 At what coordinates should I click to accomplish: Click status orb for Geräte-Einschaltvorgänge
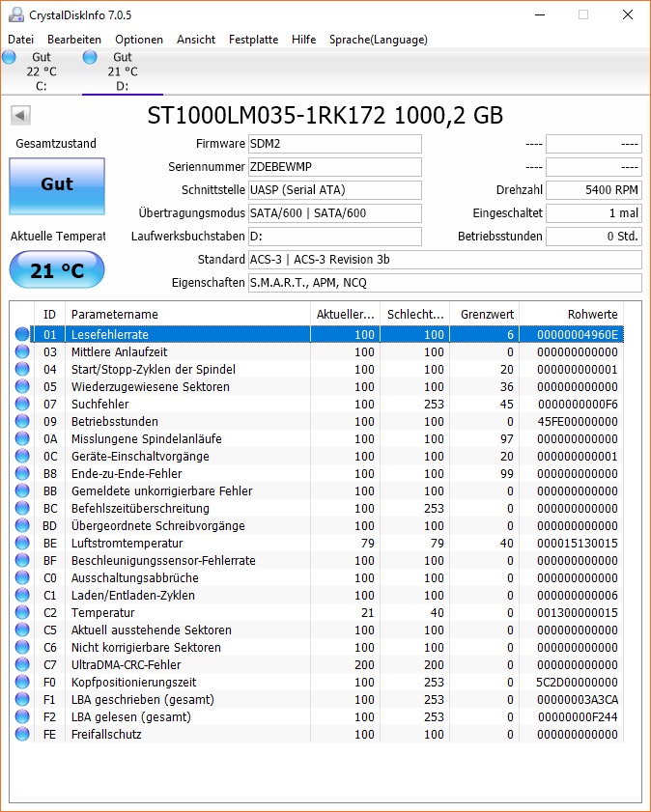click(x=22, y=457)
